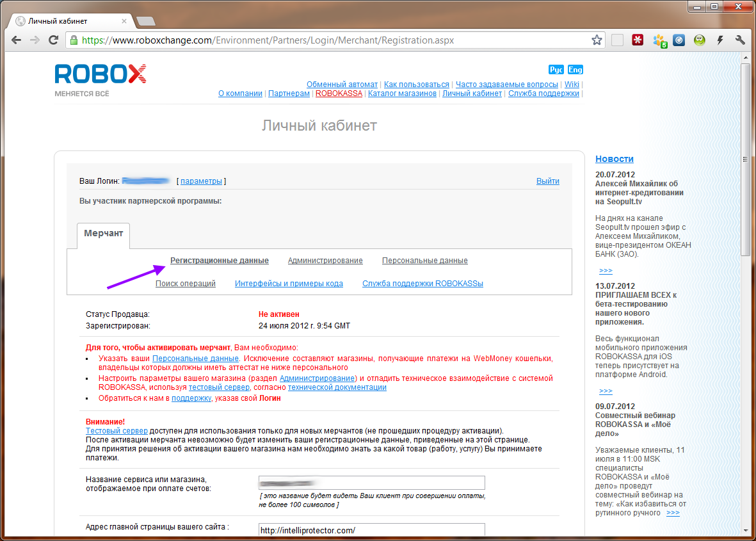Follow Администрирование link in activation list

pos(318,378)
